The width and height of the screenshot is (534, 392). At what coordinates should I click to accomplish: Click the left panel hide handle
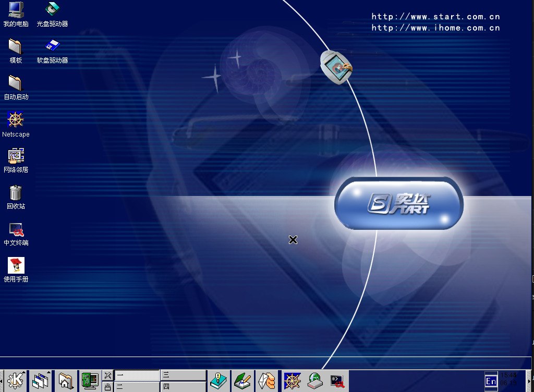[x=2, y=381]
